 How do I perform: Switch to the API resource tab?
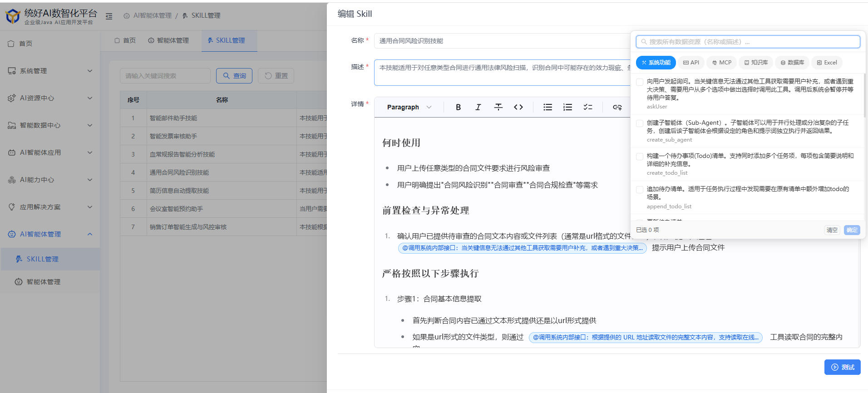pos(691,63)
